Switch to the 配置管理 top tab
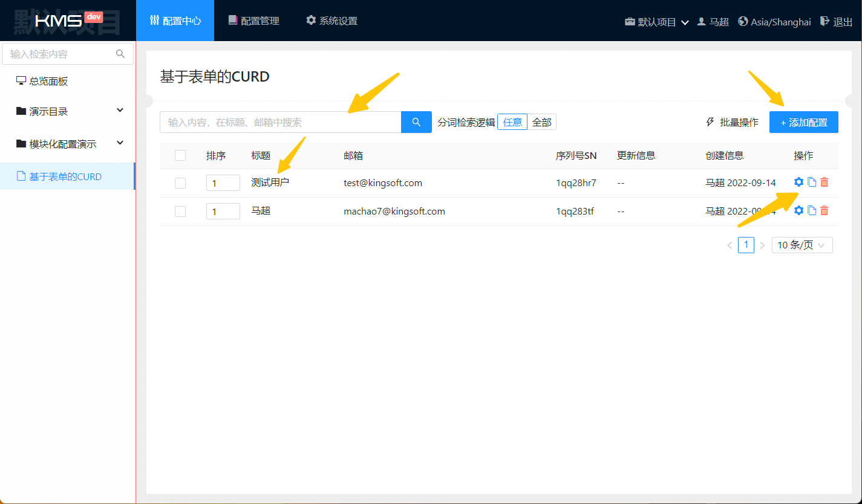Screen dimensions: 862x504 click(253, 21)
